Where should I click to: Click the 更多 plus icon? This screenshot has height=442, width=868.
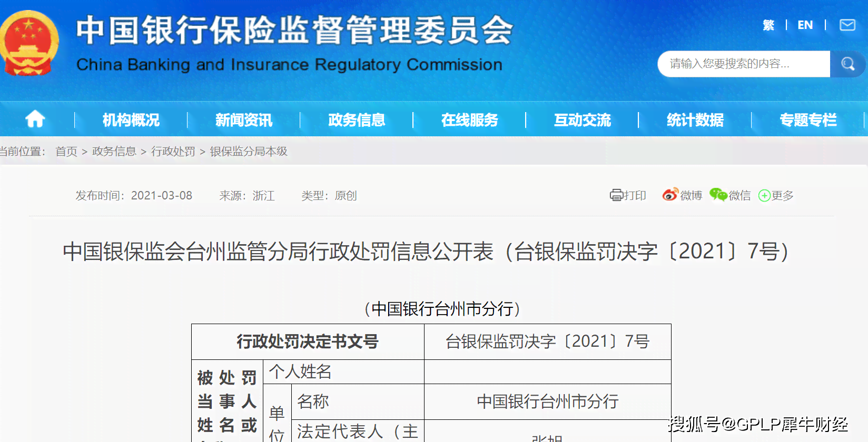coord(764,196)
